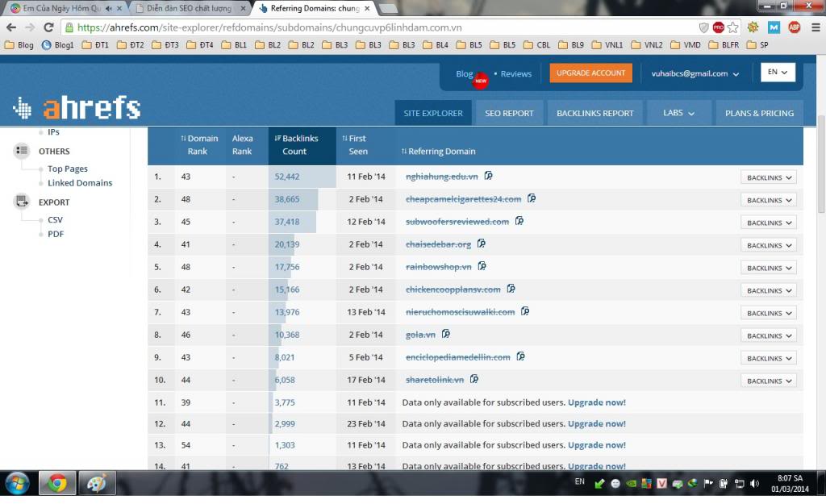Open external link icon beside chaisedebar.org
826x504 pixels.
pos(482,244)
